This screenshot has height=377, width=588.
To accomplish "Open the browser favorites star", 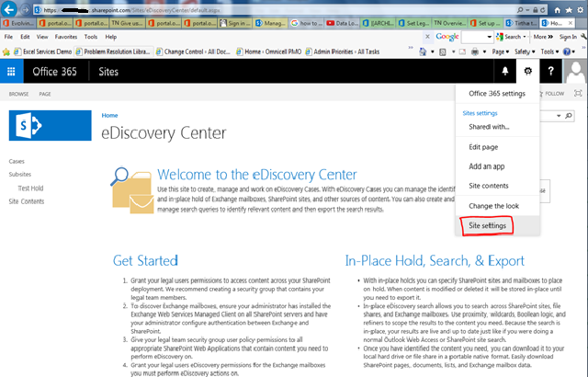I will click(x=569, y=10).
